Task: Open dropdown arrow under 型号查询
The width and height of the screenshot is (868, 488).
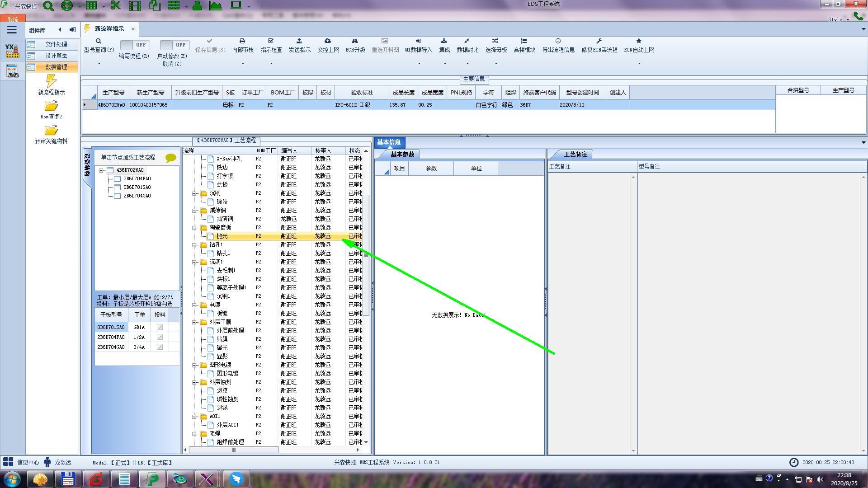Action: [99, 63]
